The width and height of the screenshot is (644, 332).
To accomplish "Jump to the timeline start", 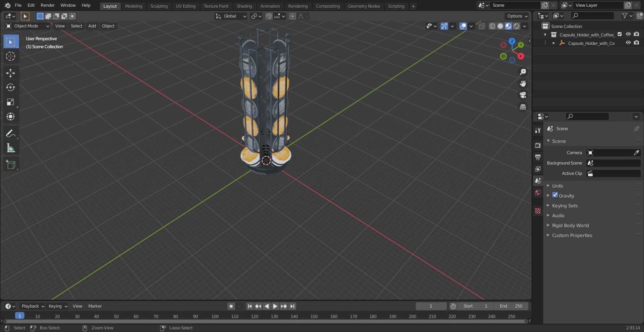I will [250, 306].
